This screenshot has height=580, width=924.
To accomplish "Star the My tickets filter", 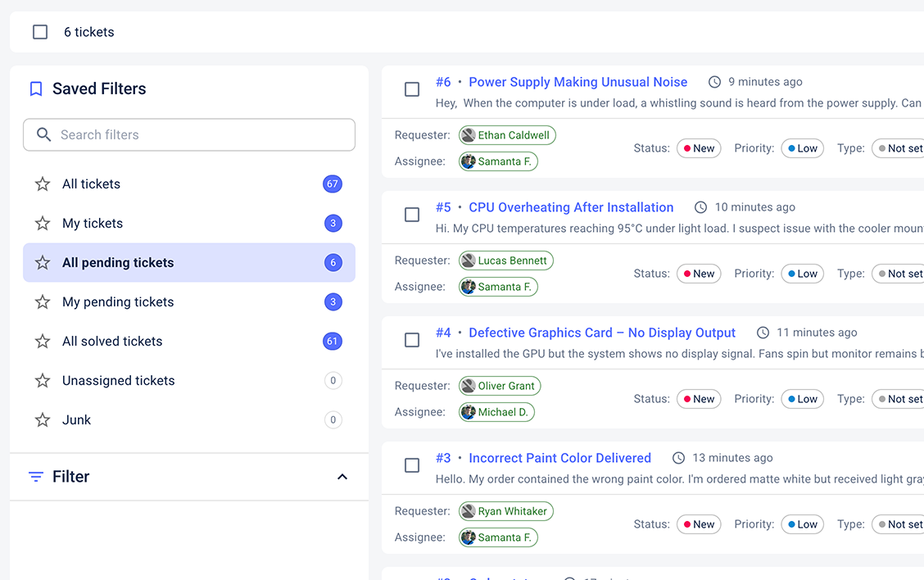I will tap(43, 224).
